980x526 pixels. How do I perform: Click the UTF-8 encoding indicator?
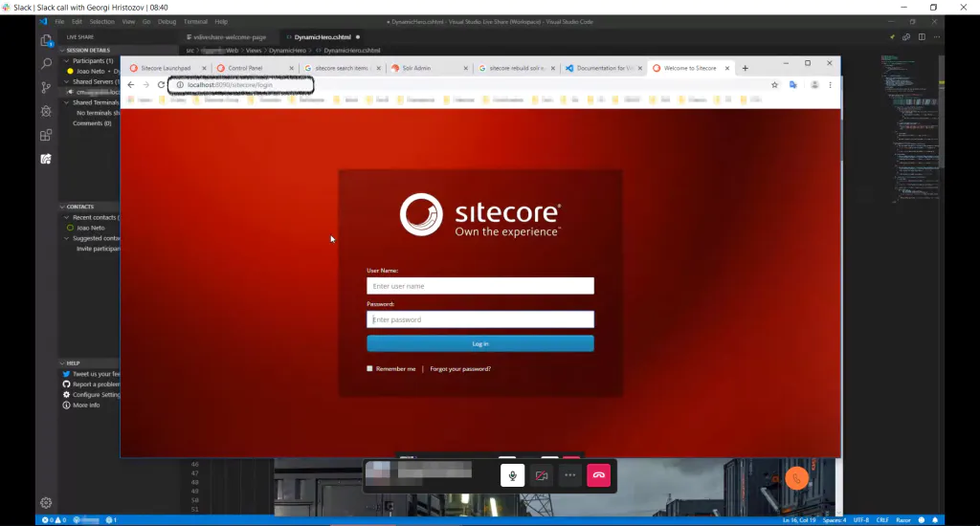click(x=860, y=519)
